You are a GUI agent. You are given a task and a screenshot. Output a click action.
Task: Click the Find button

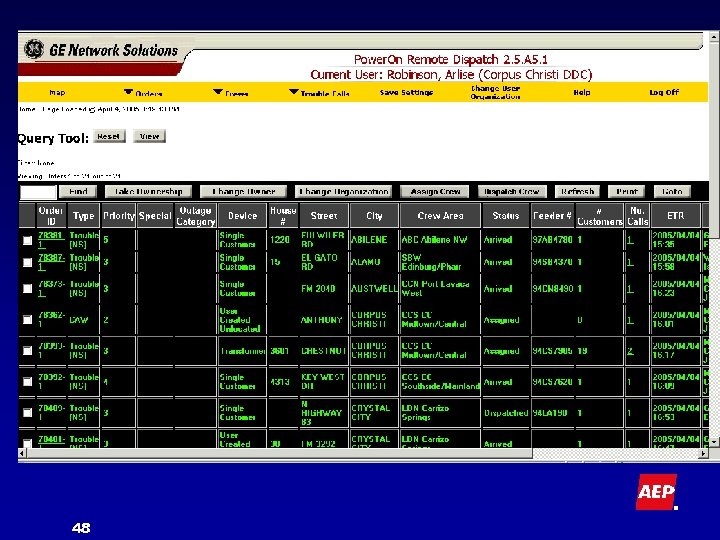78,191
